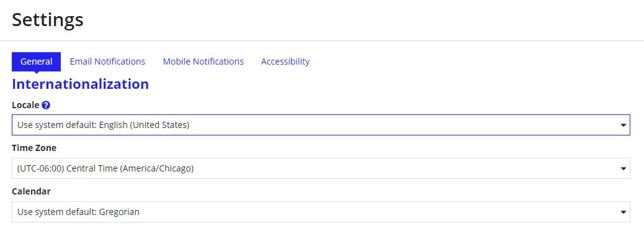Click the Locale help question mark icon

pyautogui.click(x=46, y=105)
